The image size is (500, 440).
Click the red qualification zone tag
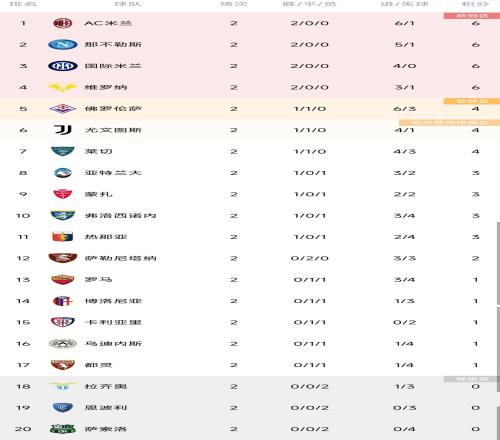pos(472,16)
